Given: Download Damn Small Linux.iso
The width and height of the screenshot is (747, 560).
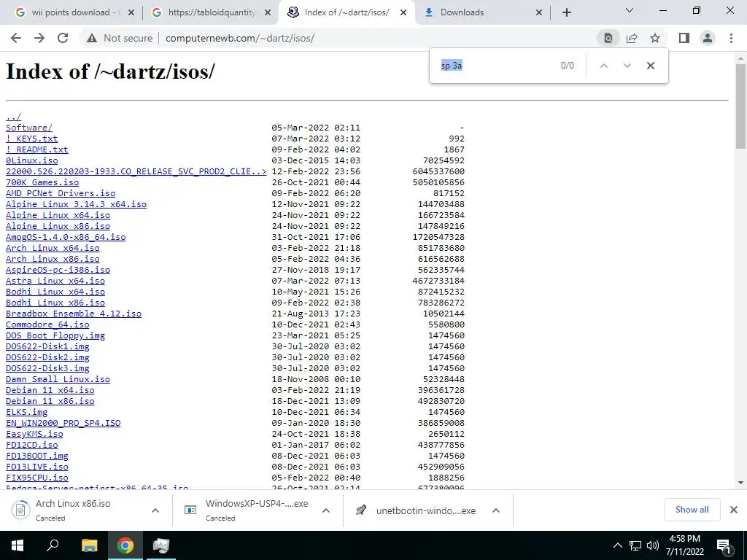Looking at the screenshot, I should [58, 379].
